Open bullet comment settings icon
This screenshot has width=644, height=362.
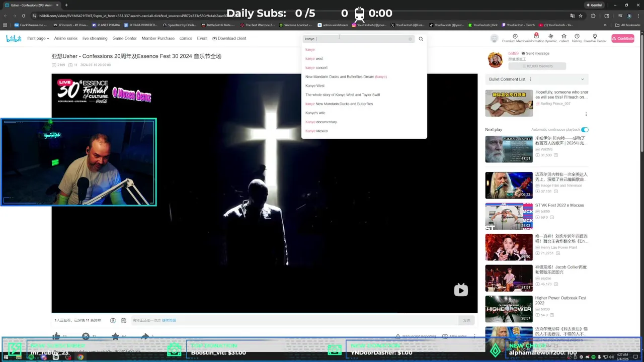(x=124, y=320)
